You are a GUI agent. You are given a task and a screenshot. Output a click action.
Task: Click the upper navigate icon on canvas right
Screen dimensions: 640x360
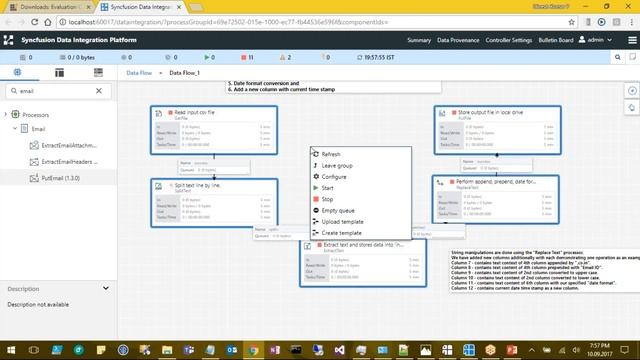click(632, 91)
